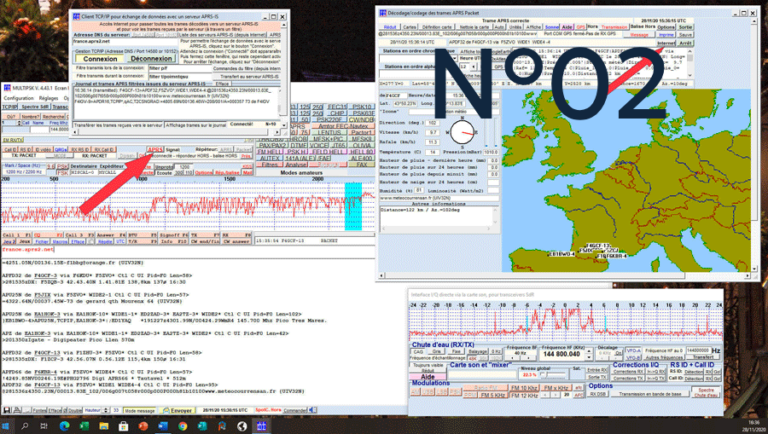
Task: Click the Spectre SdR button in MultiPSK
Action: (35, 106)
